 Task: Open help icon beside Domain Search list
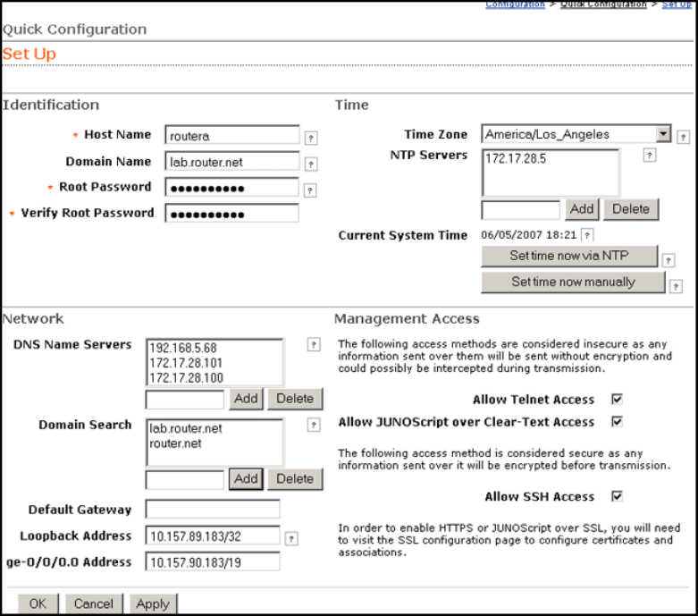pyautogui.click(x=314, y=425)
